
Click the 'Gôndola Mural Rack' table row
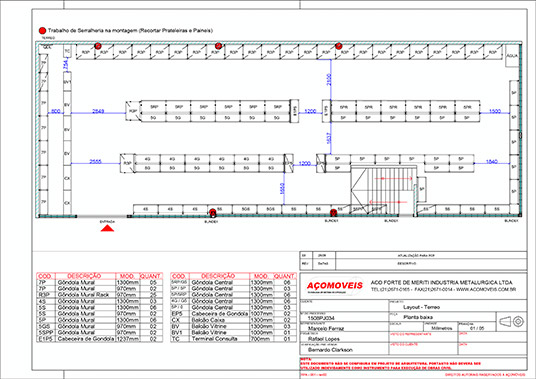[x=99, y=295]
